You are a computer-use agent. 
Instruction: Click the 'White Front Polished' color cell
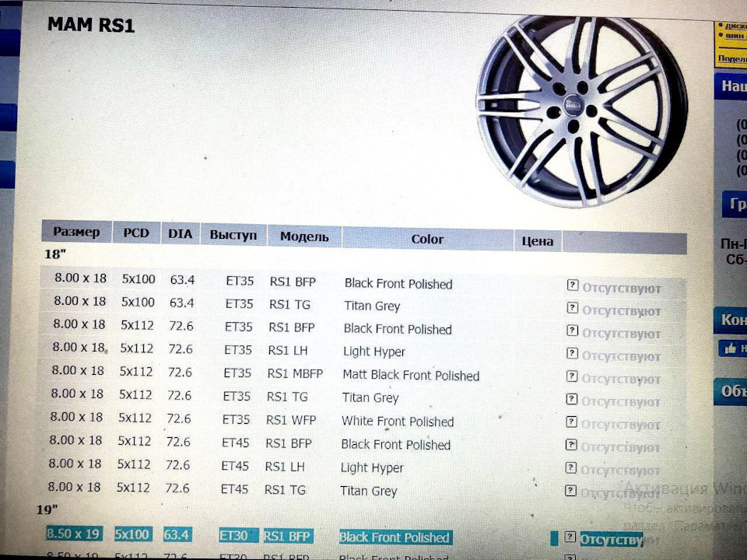398,422
